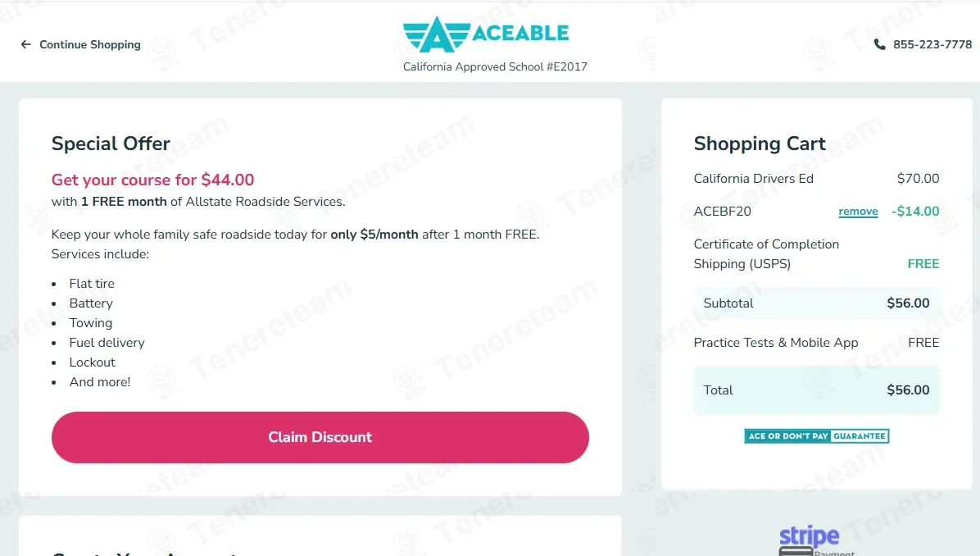The width and height of the screenshot is (980, 556).
Task: Click the California Approved School #E2017 text
Action: coord(495,66)
